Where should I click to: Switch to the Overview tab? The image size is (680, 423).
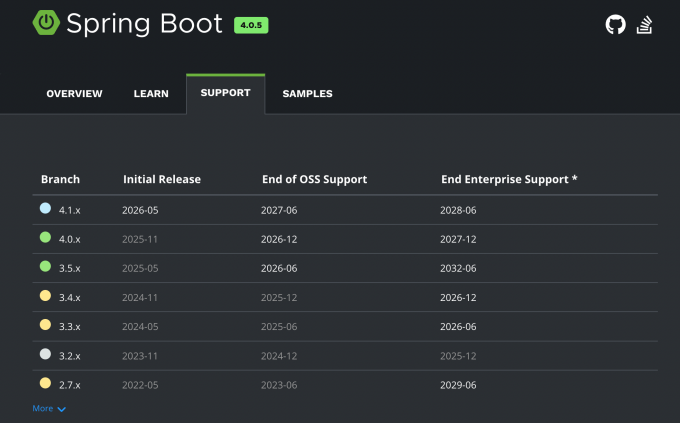pos(74,94)
